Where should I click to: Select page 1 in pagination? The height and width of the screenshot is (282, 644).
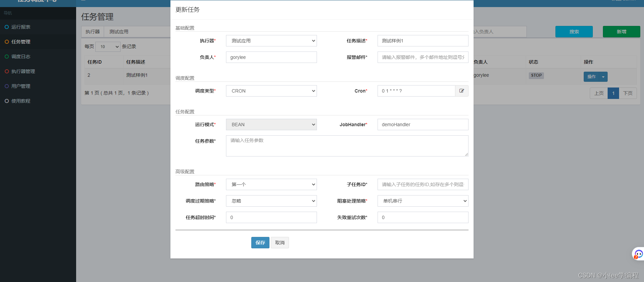click(x=613, y=93)
